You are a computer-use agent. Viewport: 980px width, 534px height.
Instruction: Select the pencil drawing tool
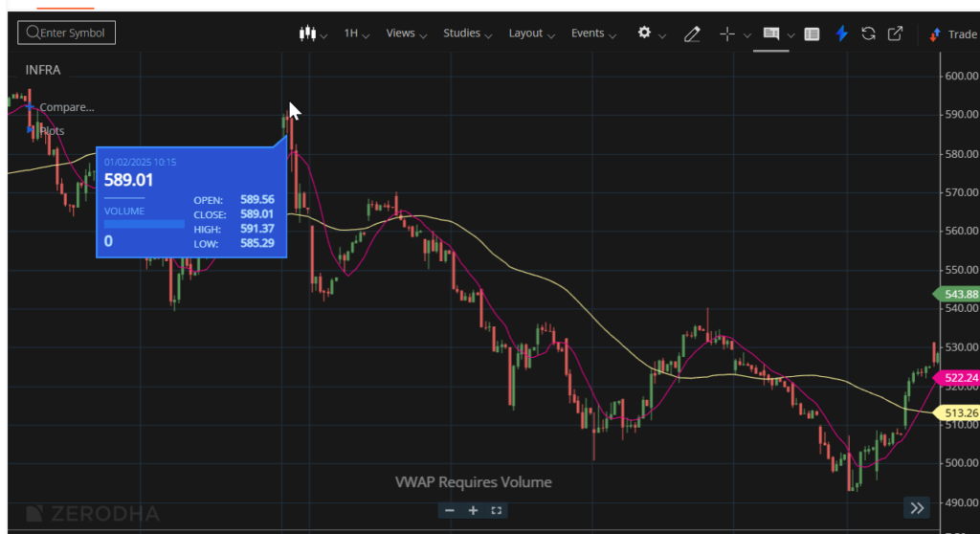coord(692,33)
